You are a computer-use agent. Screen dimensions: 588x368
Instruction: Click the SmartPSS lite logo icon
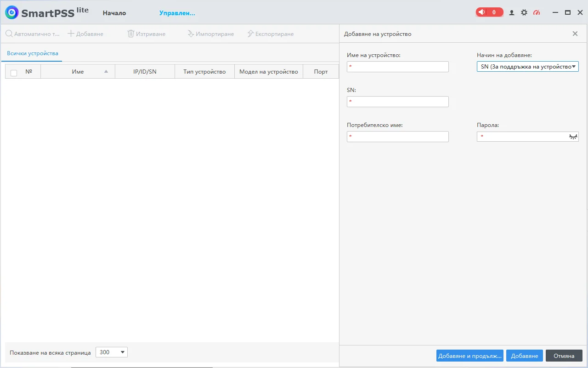click(12, 12)
